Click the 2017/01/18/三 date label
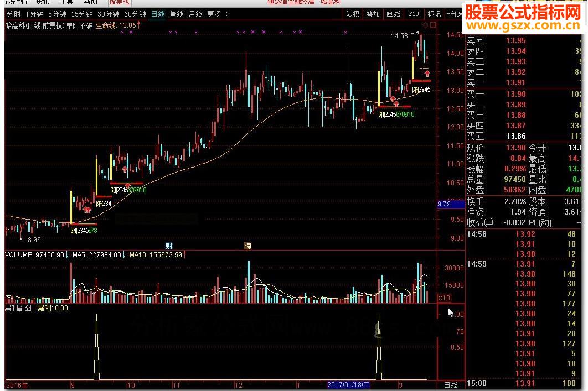Image resolution: width=588 pixels, height=391 pixels. [x=348, y=385]
